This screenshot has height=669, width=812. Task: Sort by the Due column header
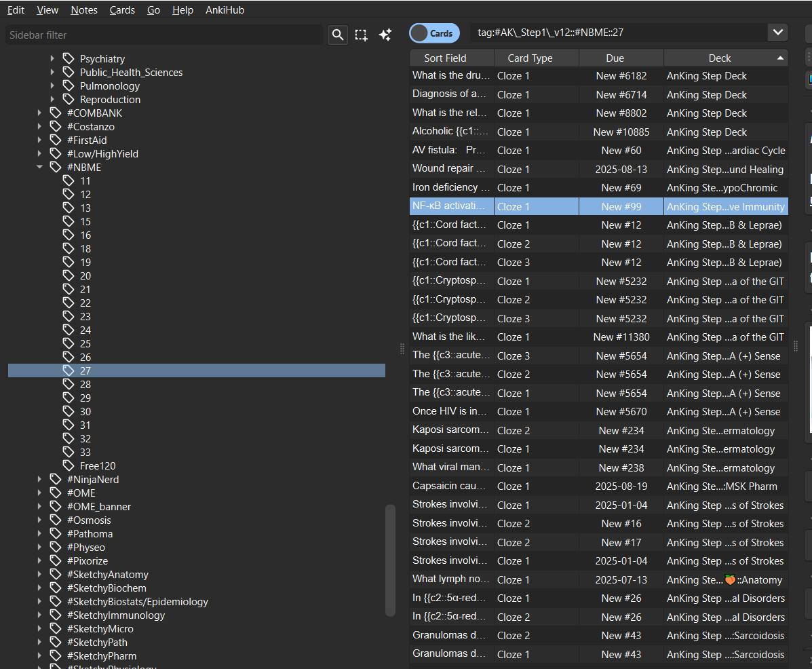tap(615, 58)
